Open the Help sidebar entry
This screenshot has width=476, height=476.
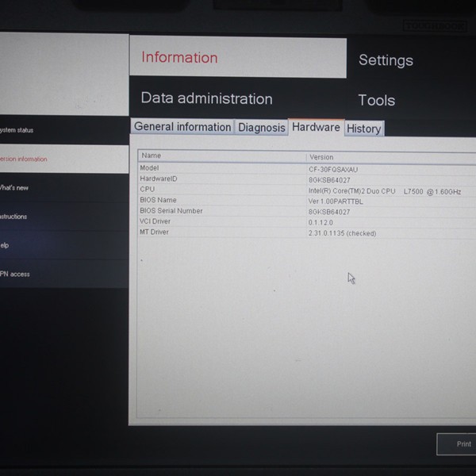(12, 245)
